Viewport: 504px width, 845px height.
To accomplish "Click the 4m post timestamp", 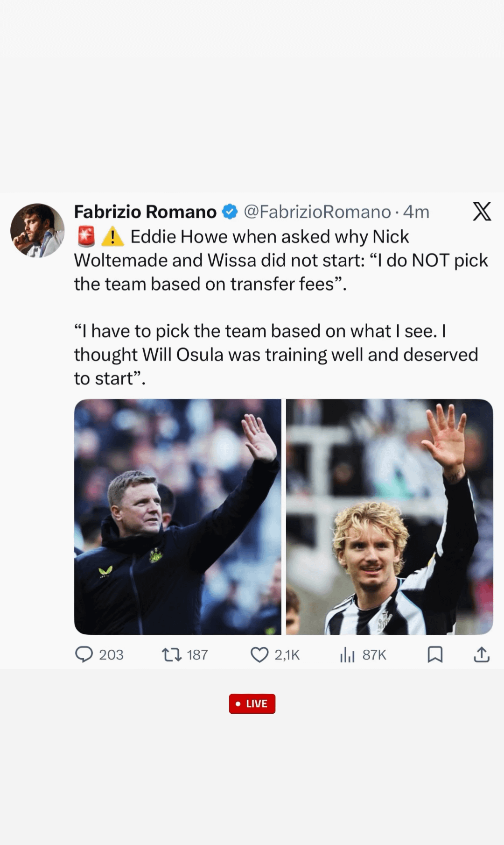I will [x=416, y=212].
